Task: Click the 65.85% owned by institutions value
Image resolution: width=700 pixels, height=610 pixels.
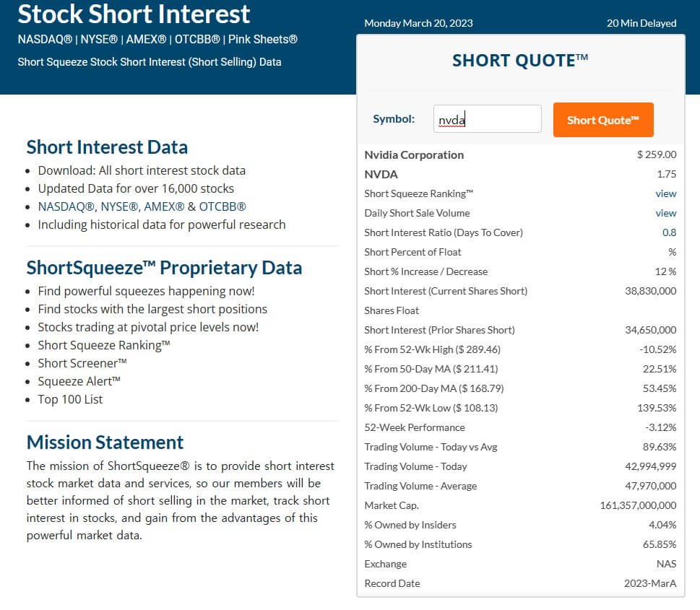Action: click(660, 544)
